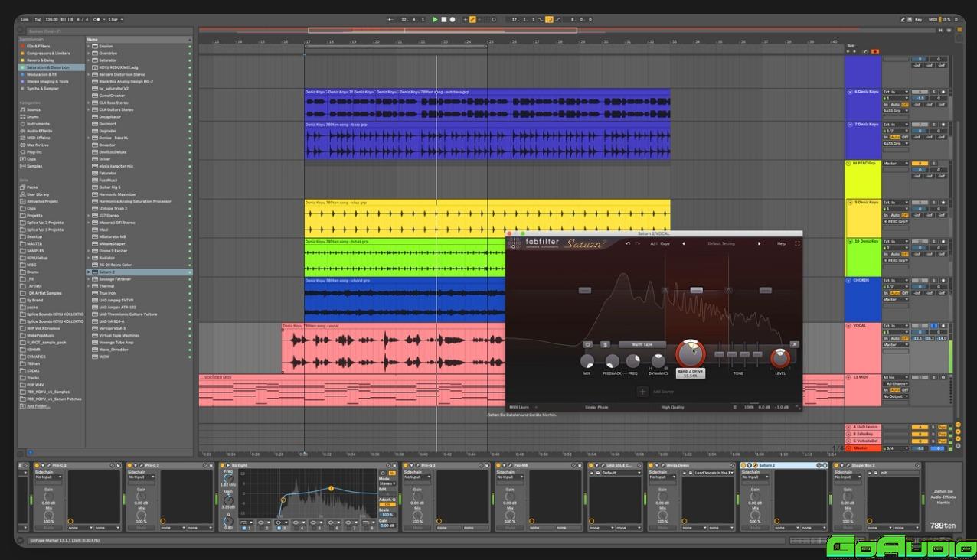Open the 13 MIDI All Ins input menu
Image resolution: width=977 pixels, height=560 pixels.
click(x=896, y=377)
